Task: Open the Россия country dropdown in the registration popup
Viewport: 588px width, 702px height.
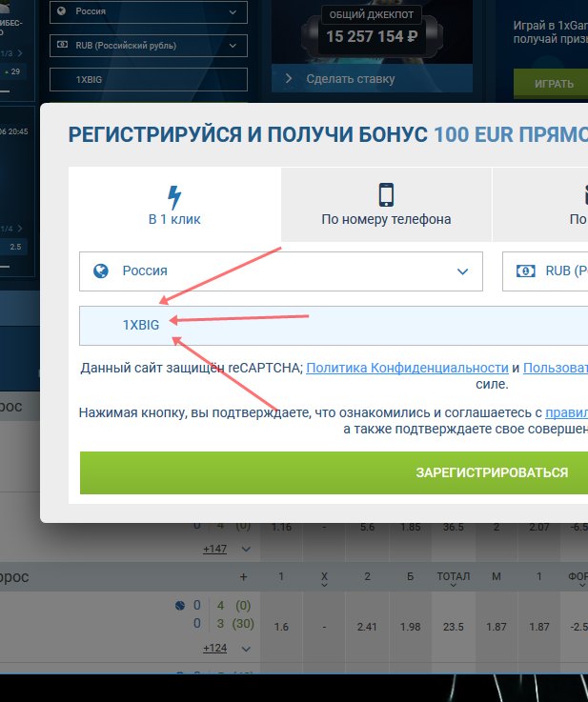Action: coord(281,271)
